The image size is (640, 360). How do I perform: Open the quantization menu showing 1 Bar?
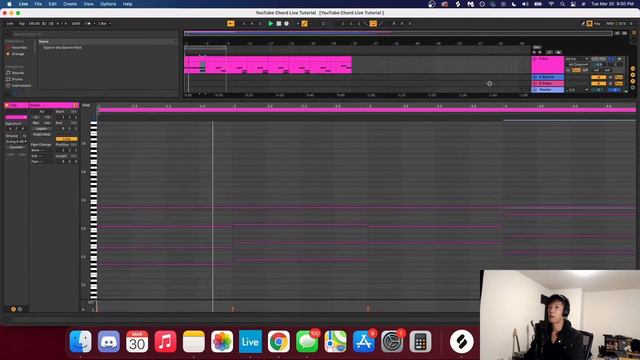[104, 24]
